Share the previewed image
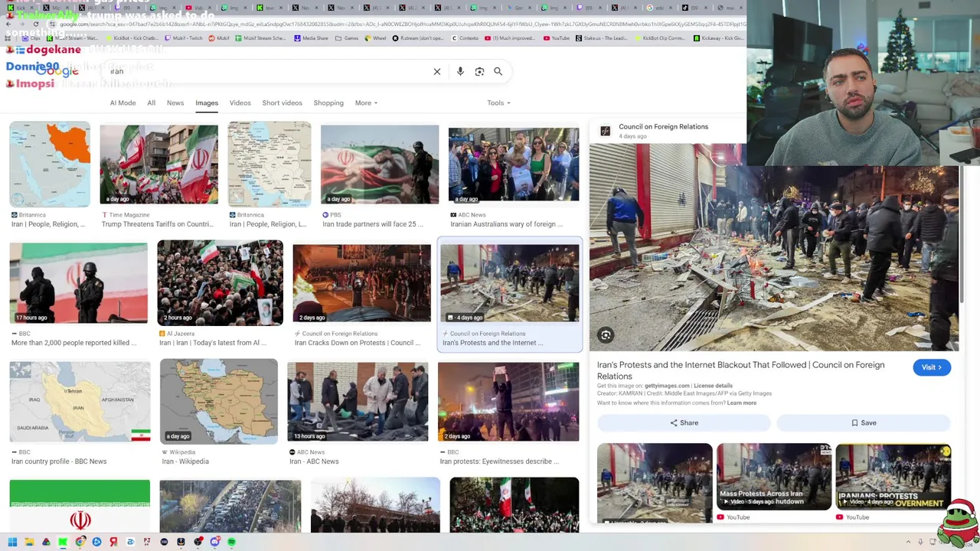 [684, 422]
